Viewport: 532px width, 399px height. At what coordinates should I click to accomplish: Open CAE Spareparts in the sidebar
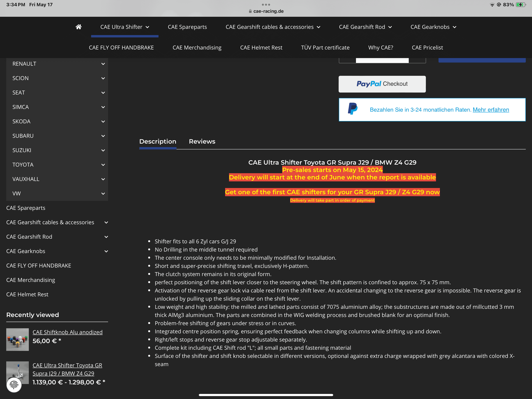26,208
